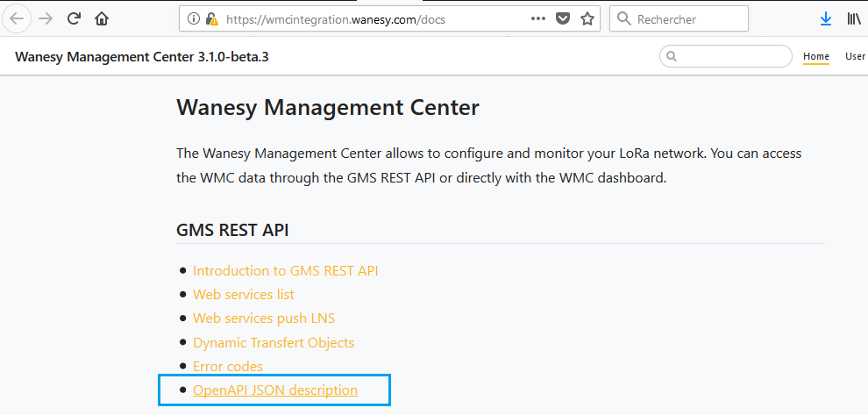Open the Firefox library menu
The width and height of the screenshot is (868, 415).
[853, 18]
